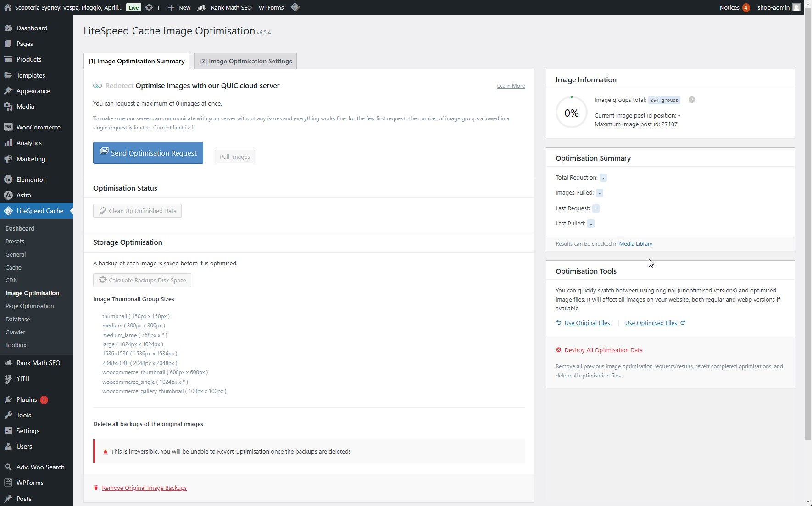This screenshot has width=812, height=506.
Task: Go to Page Optimisation submenu
Action: [x=29, y=306]
